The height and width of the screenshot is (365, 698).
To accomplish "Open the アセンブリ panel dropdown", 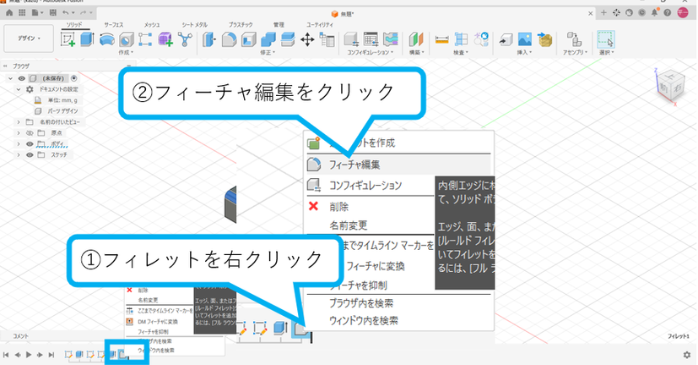I will pyautogui.click(x=575, y=53).
